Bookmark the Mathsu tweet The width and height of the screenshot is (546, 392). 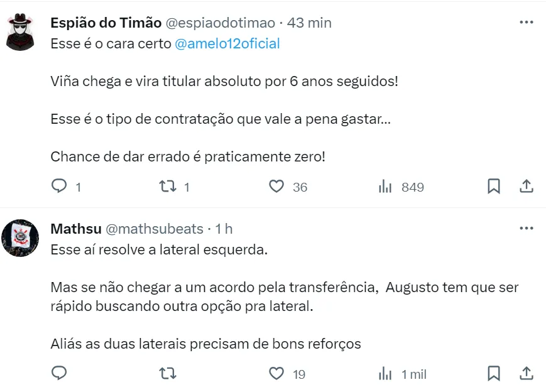[x=494, y=374]
